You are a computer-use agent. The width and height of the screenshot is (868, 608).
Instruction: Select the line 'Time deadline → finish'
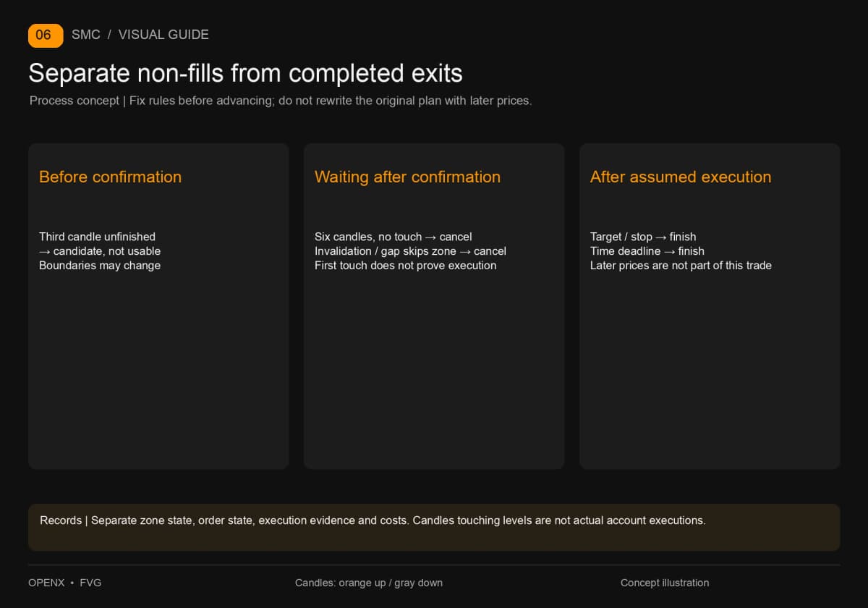pyautogui.click(x=647, y=251)
